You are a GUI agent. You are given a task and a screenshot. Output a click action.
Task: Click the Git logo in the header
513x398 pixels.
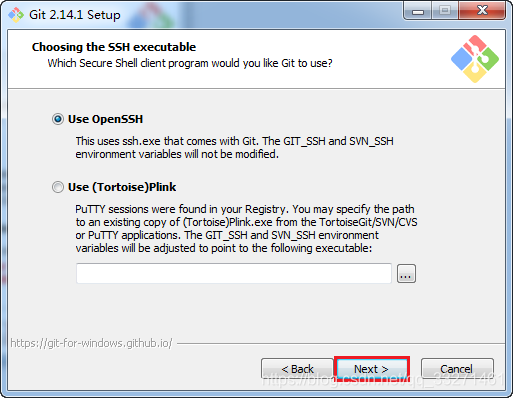(x=475, y=59)
